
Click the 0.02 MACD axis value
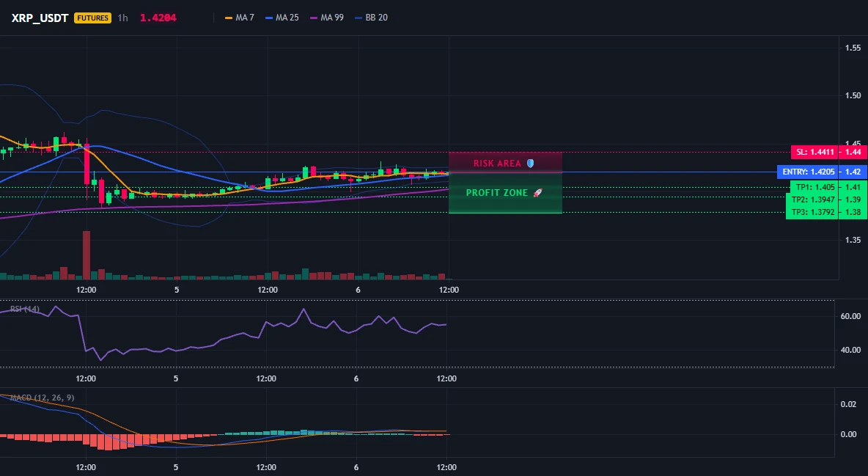tap(849, 405)
